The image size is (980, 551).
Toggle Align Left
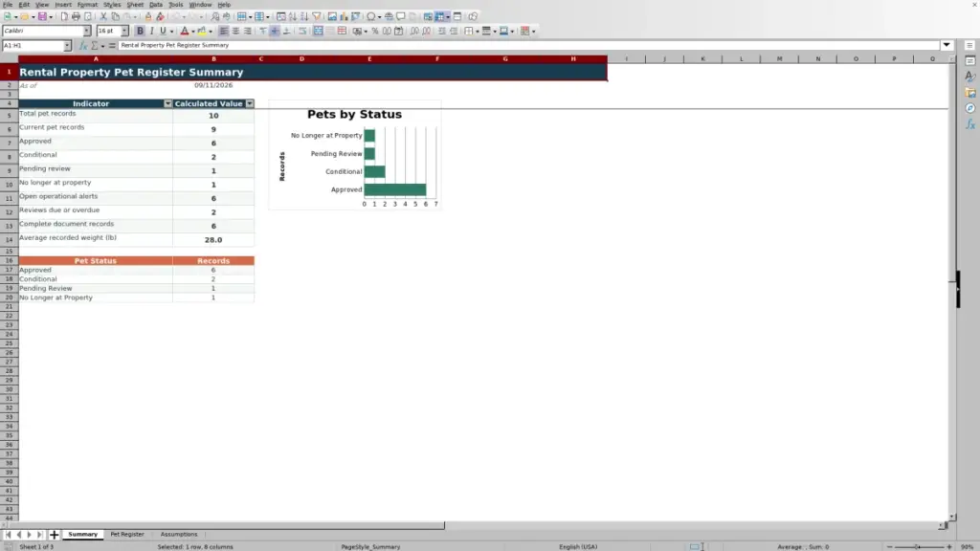coord(224,31)
